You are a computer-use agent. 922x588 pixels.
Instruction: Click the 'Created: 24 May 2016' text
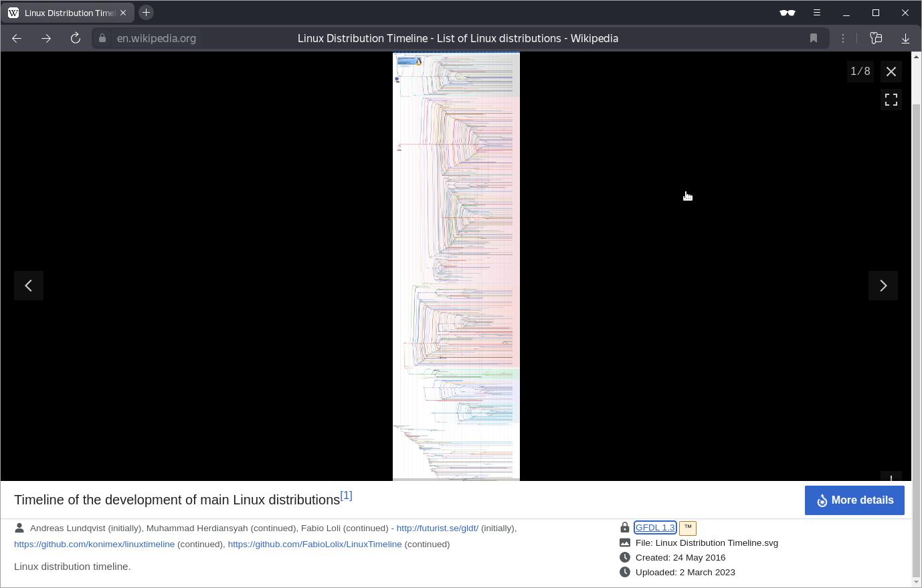click(x=680, y=558)
